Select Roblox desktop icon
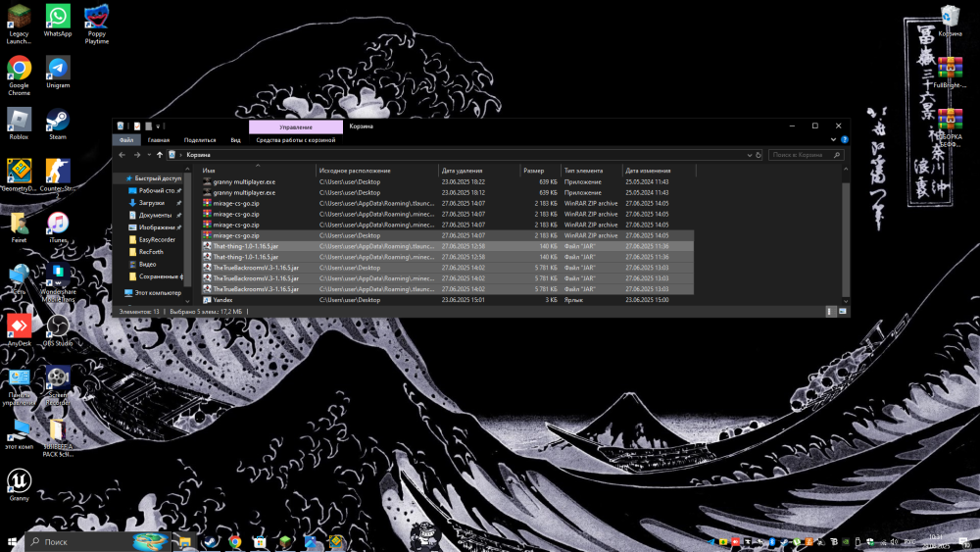Viewport: 980px width, 552px height. [x=19, y=124]
